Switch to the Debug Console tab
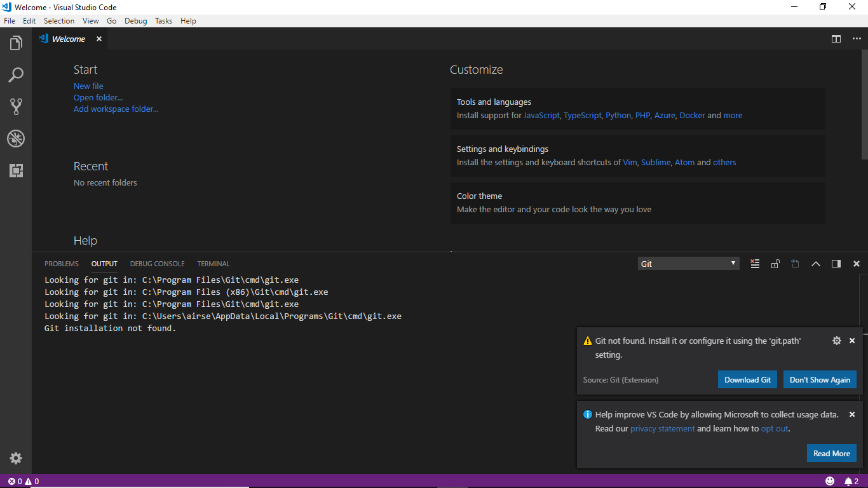868x488 pixels. coord(158,264)
